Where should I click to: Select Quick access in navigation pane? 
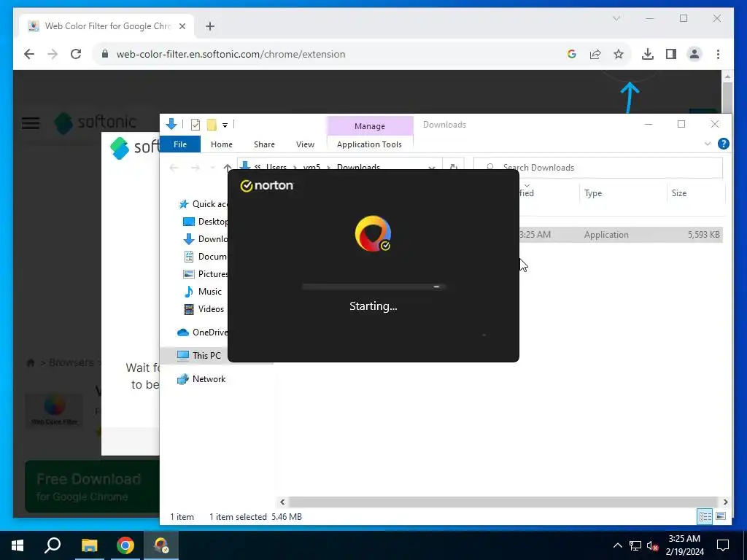coord(204,204)
